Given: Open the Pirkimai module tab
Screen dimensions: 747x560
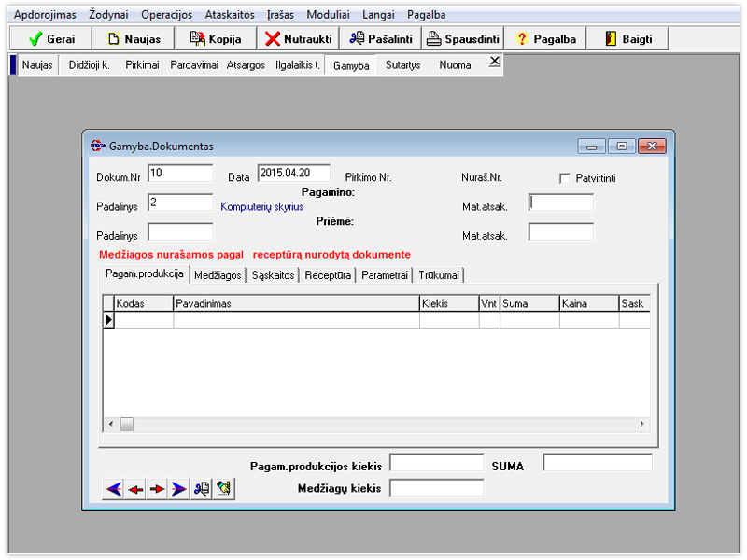Looking at the screenshot, I should [142, 65].
